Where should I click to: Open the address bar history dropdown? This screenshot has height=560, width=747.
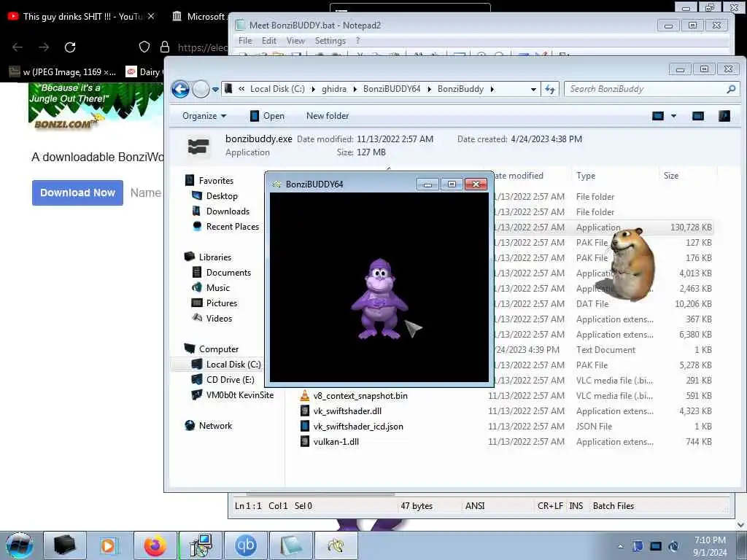pos(533,89)
